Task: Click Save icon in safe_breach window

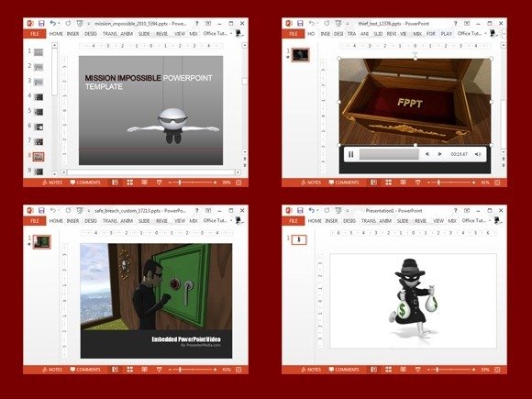Action: point(41,211)
